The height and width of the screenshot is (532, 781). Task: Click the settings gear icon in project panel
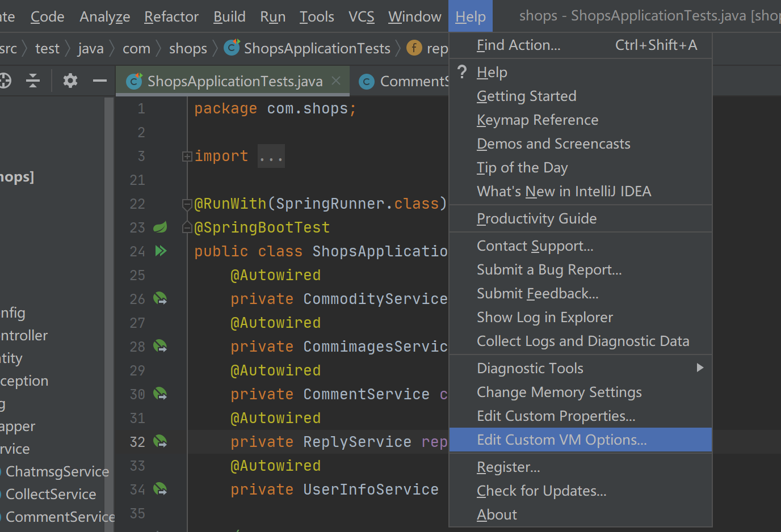click(x=70, y=81)
